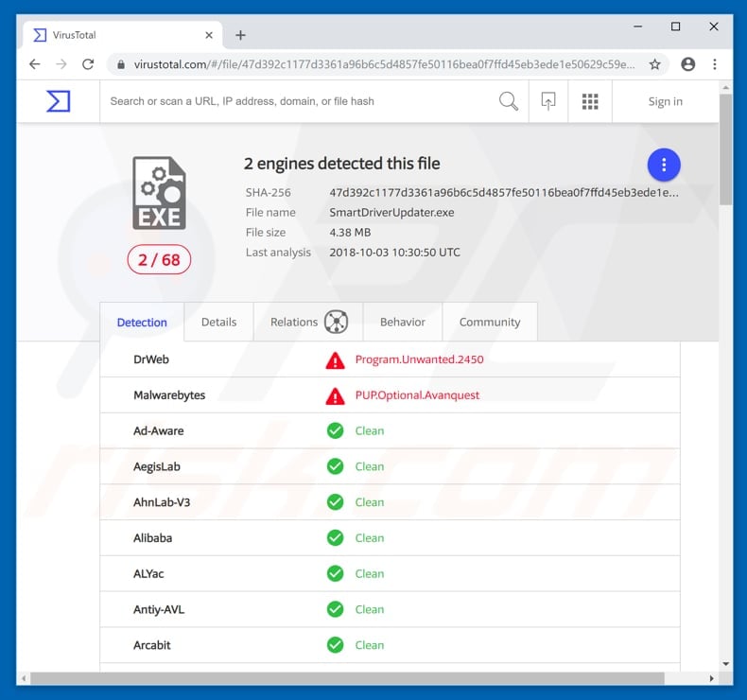Click the horizontal scrollbar thumb
747x700 pixels.
pyautogui.click(x=347, y=678)
